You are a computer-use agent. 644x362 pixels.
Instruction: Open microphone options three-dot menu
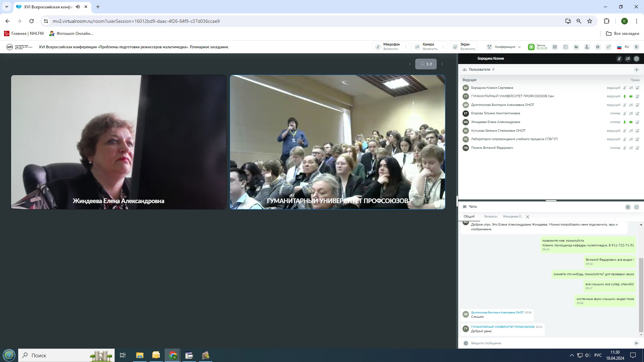[x=406, y=47]
